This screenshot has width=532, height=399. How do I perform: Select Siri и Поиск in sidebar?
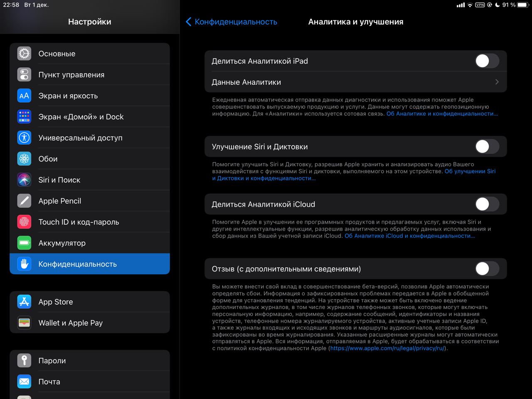tap(90, 180)
